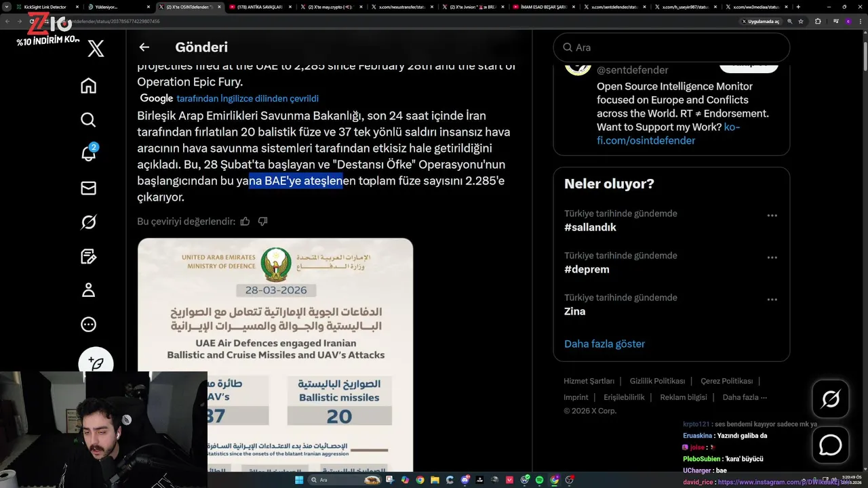Click the Uygulamada aç button
The width and height of the screenshot is (868, 488).
[x=760, y=21]
